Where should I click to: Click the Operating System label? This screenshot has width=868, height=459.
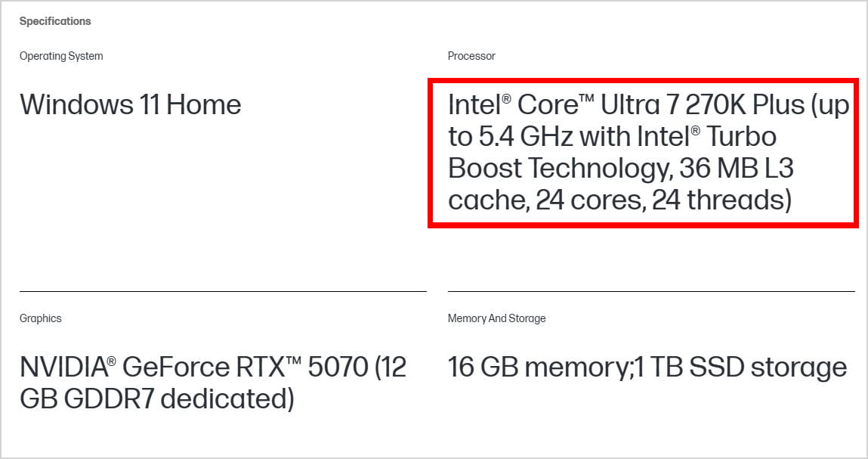pos(61,56)
